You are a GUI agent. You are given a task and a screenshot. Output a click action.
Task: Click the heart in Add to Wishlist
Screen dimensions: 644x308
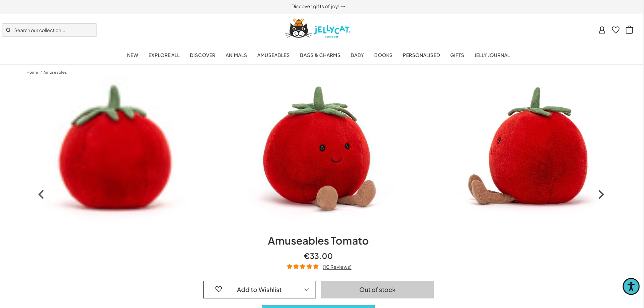(219, 289)
